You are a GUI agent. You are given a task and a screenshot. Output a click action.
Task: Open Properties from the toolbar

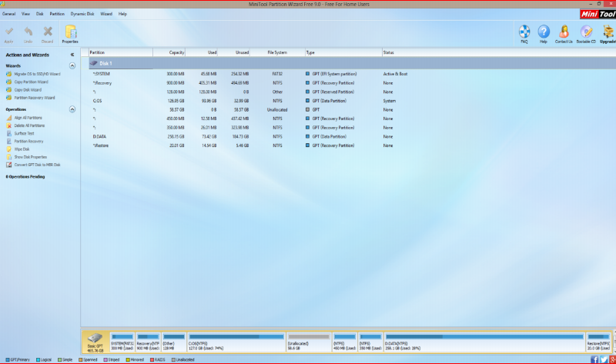(70, 32)
